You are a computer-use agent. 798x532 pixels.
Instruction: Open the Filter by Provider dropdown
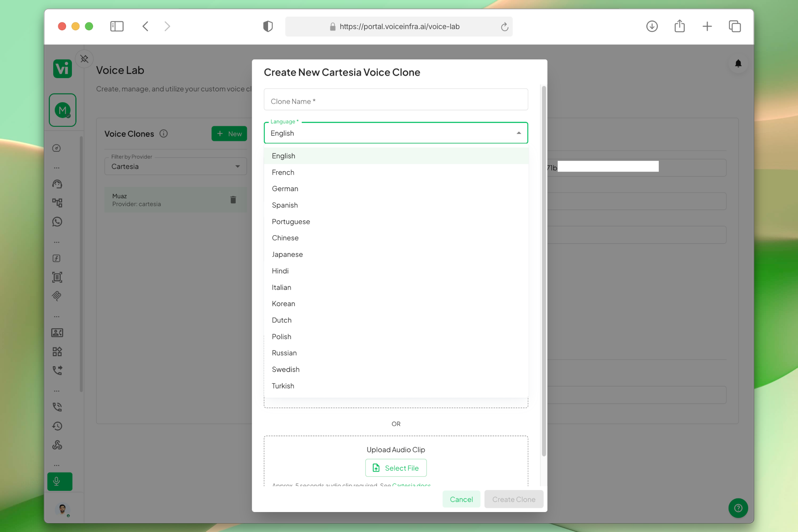(x=176, y=166)
